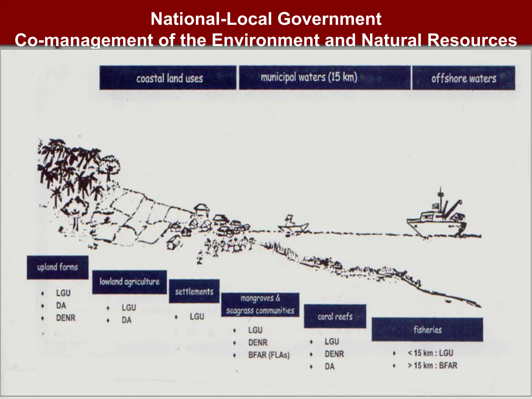Click the 'mangroves & seagrass communities' label
The width and height of the screenshot is (532, 399).
click(260, 305)
